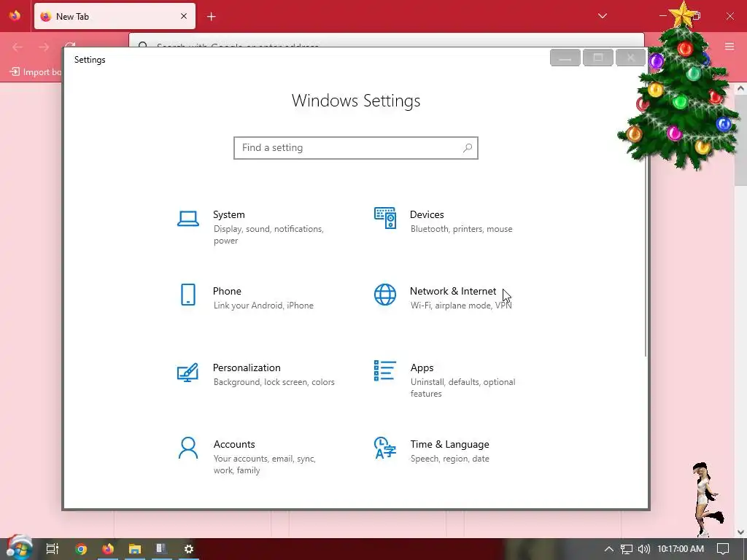Click the Windows Start button with Santa hat
Screen dimensions: 747x560
19,548
